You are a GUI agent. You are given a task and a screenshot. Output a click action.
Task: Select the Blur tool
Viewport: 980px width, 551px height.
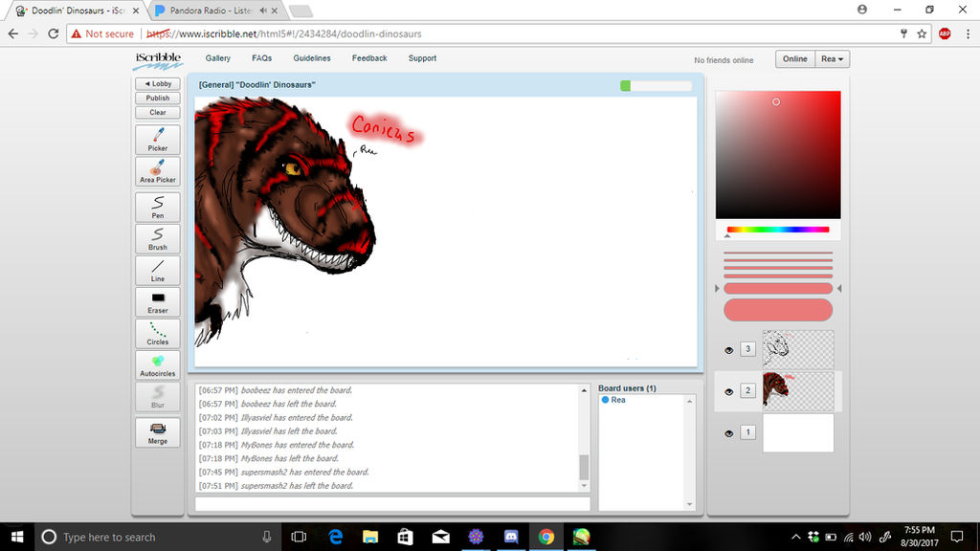coord(158,397)
